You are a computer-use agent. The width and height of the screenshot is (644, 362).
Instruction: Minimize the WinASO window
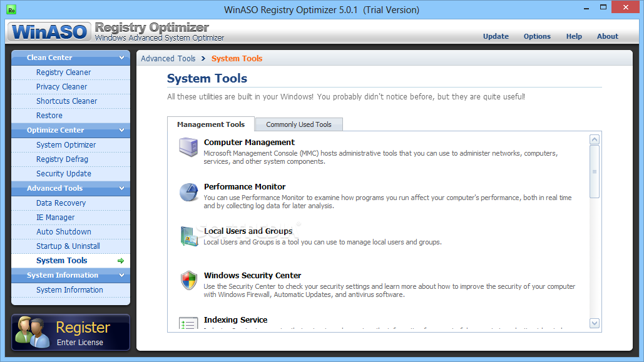pos(586,8)
